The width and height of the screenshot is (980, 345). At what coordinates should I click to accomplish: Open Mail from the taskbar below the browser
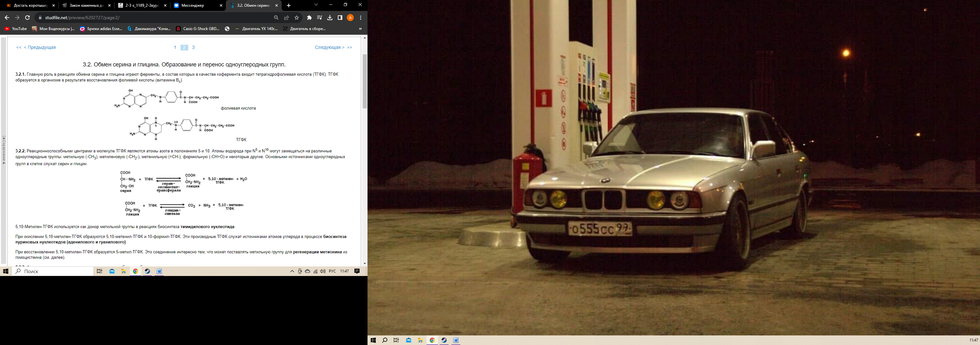112,271
